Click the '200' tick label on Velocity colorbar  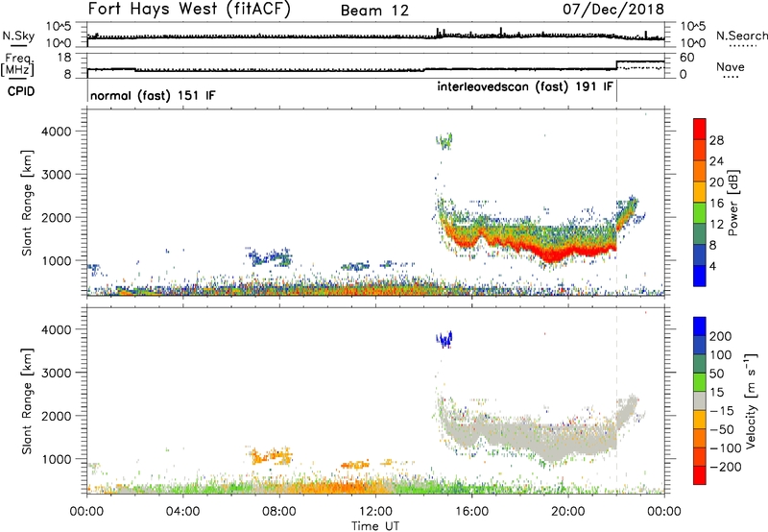(721, 336)
